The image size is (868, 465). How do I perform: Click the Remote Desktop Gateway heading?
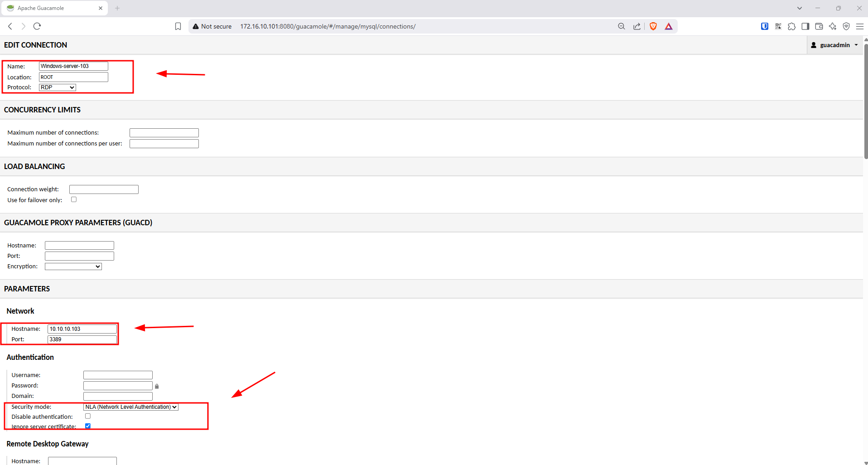tap(48, 444)
